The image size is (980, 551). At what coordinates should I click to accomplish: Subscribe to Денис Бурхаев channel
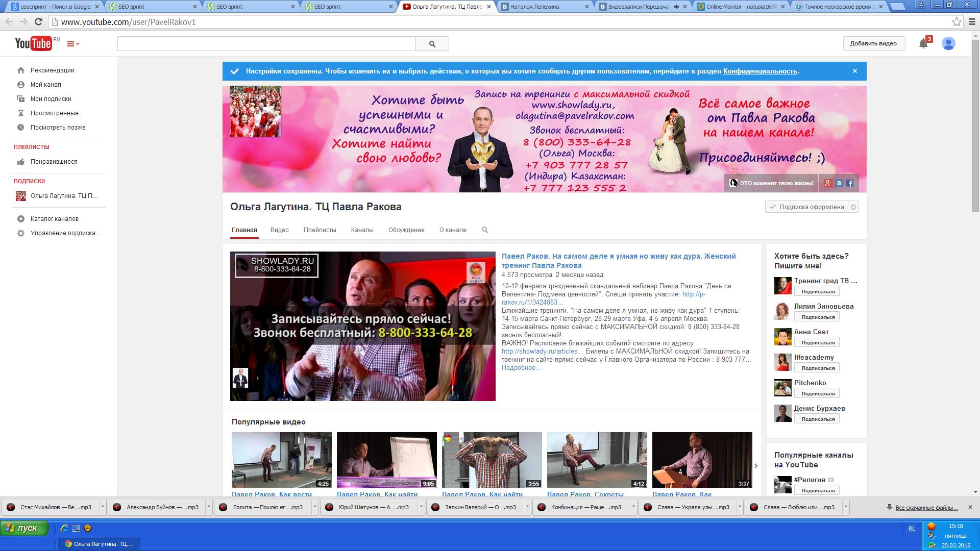pos(818,419)
